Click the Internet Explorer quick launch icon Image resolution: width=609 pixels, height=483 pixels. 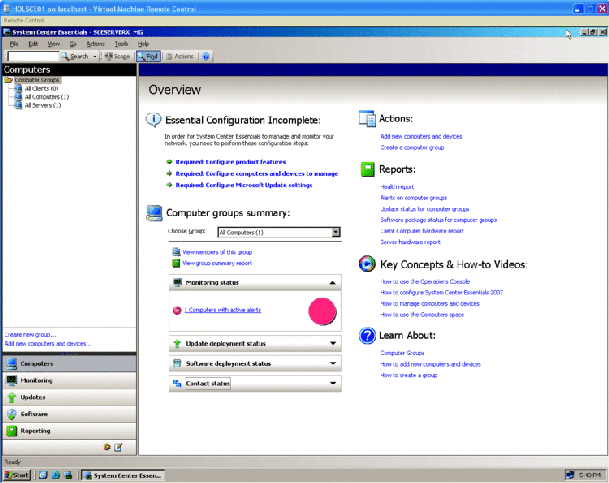tap(56, 475)
